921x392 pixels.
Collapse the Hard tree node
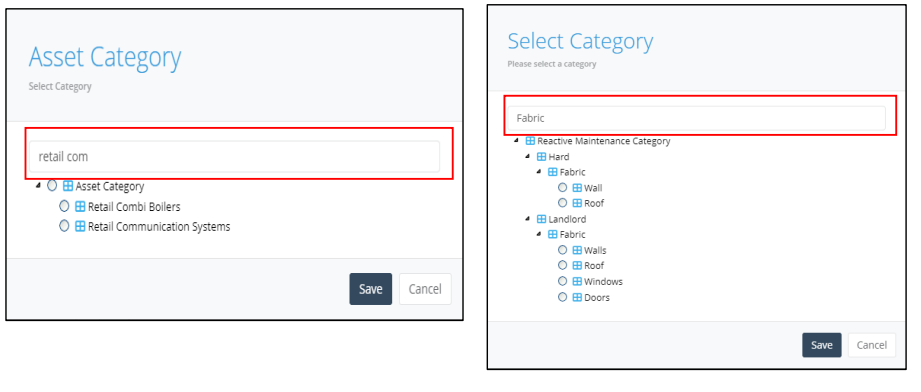click(x=527, y=156)
